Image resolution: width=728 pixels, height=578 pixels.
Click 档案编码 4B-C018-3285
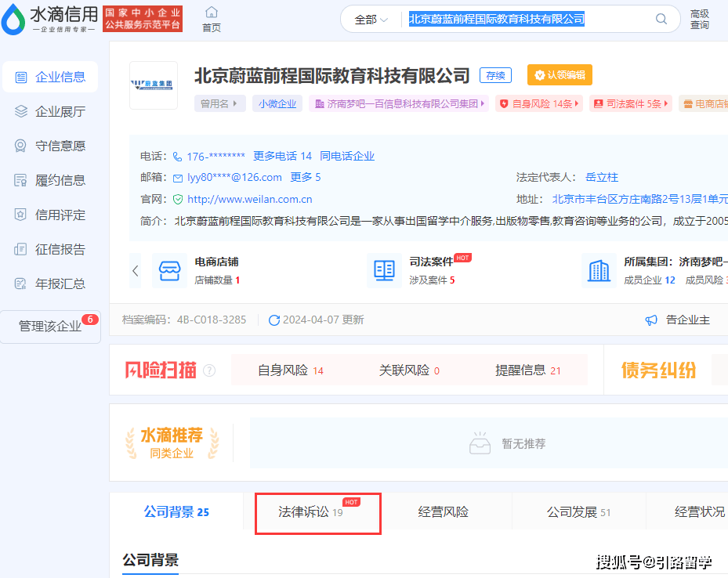click(184, 320)
